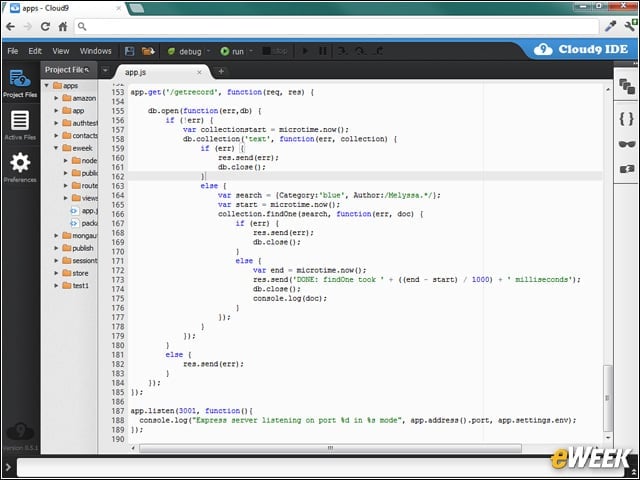The width and height of the screenshot is (640, 480).
Task: Click the browser address bar
Action: tap(337, 27)
